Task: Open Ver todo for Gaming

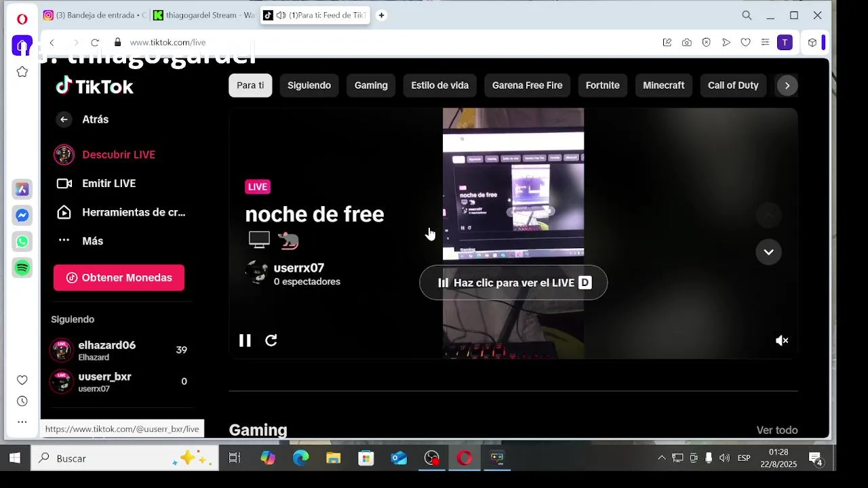Action: (x=776, y=430)
